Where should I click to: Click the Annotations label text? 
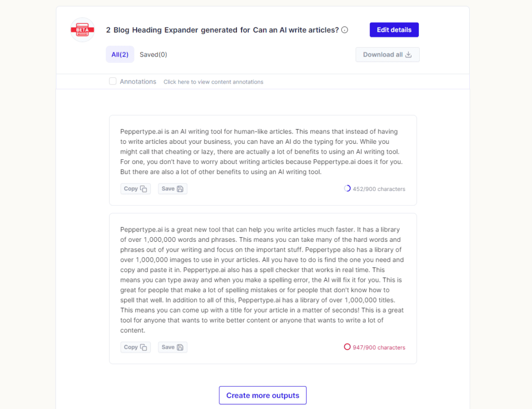(138, 81)
